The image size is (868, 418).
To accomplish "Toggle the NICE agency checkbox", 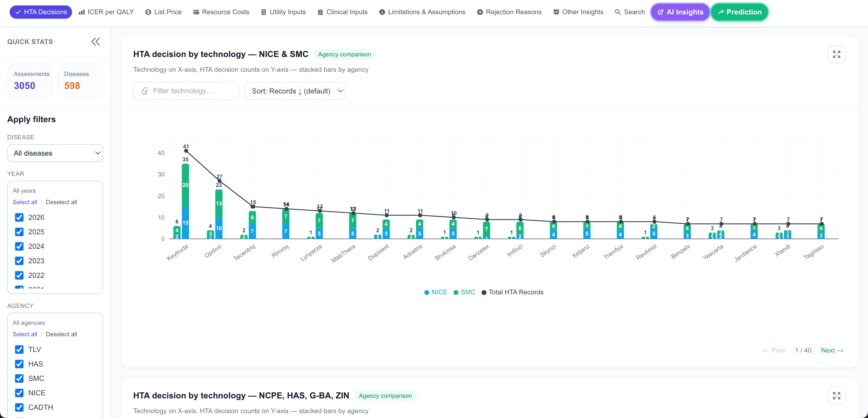I will tap(19, 393).
